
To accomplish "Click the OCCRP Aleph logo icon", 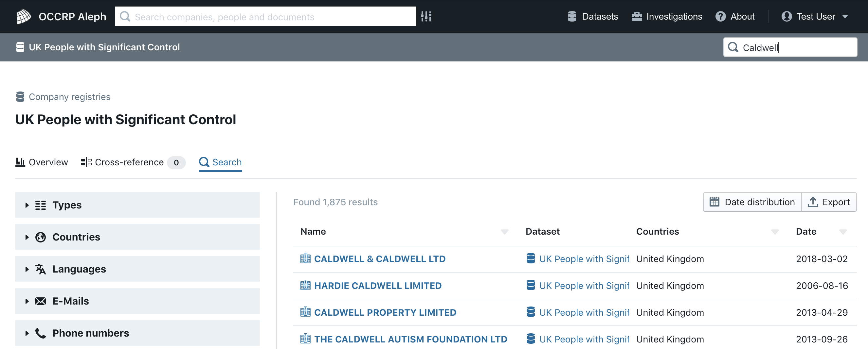I will (24, 16).
